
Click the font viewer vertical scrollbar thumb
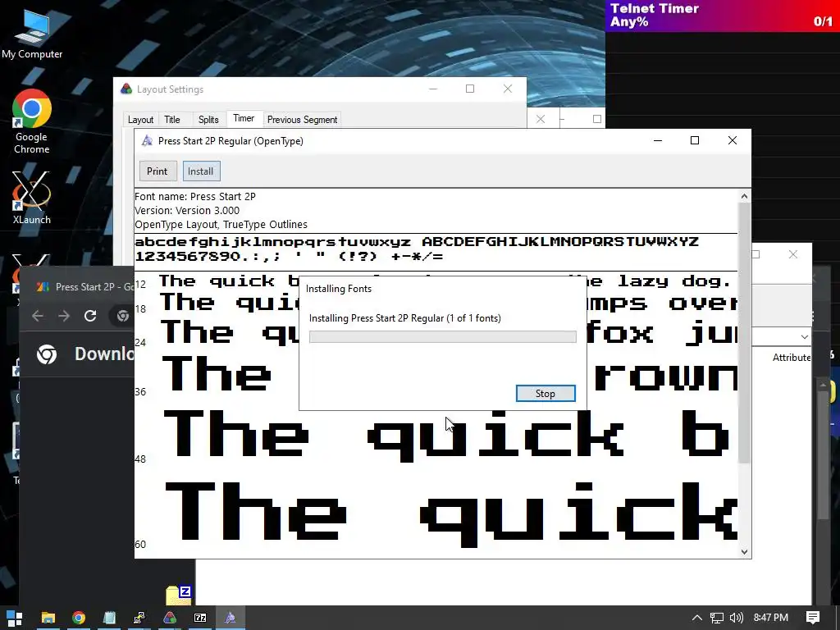tap(744, 332)
